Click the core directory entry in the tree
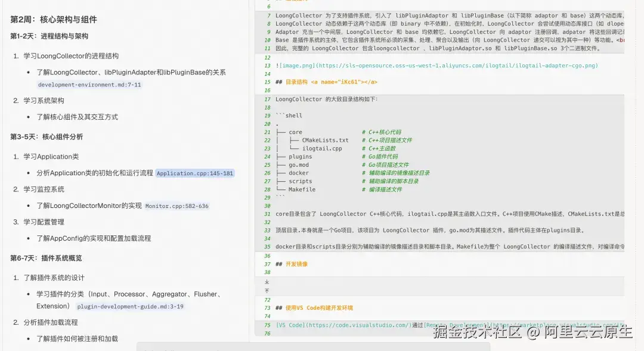 tap(295, 132)
